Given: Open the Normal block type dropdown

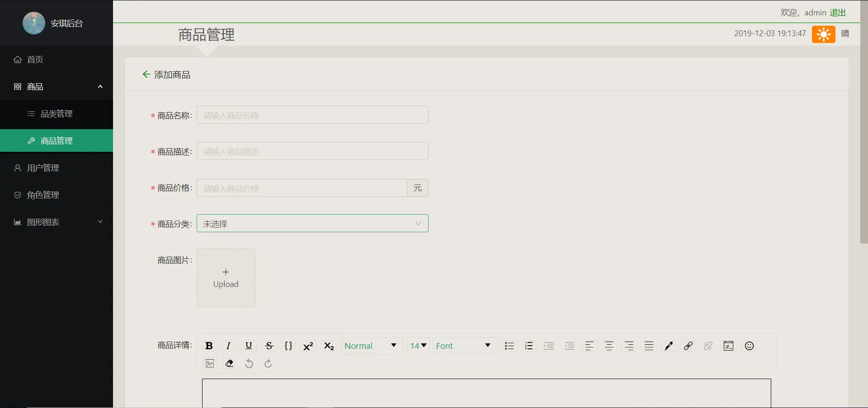Looking at the screenshot, I should pyautogui.click(x=372, y=346).
